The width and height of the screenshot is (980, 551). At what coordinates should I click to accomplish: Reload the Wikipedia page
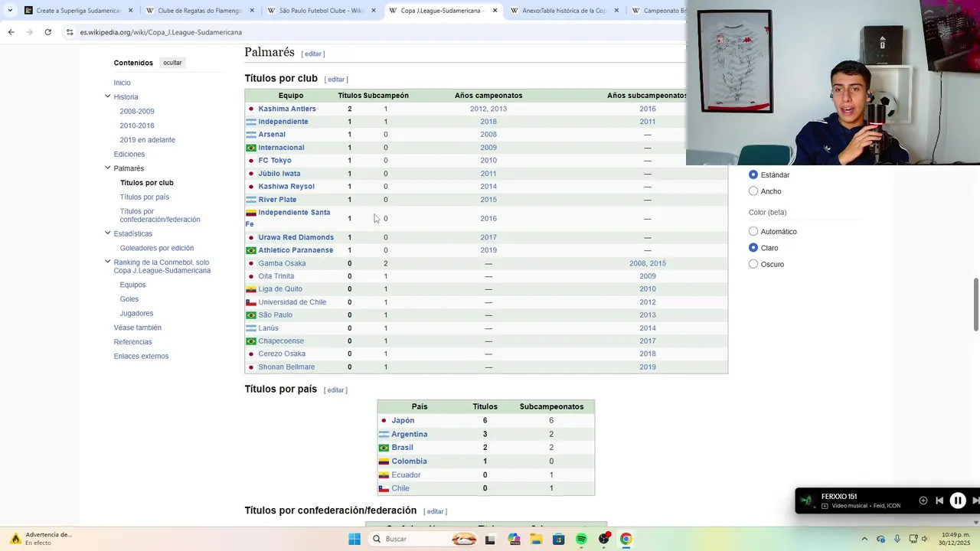point(47,32)
